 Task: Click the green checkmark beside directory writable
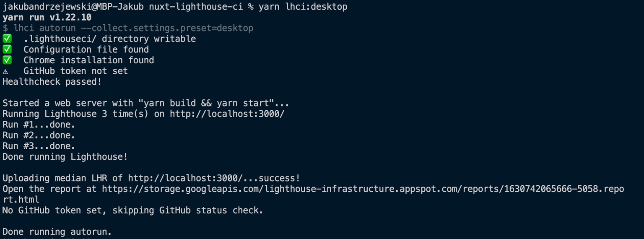7,39
